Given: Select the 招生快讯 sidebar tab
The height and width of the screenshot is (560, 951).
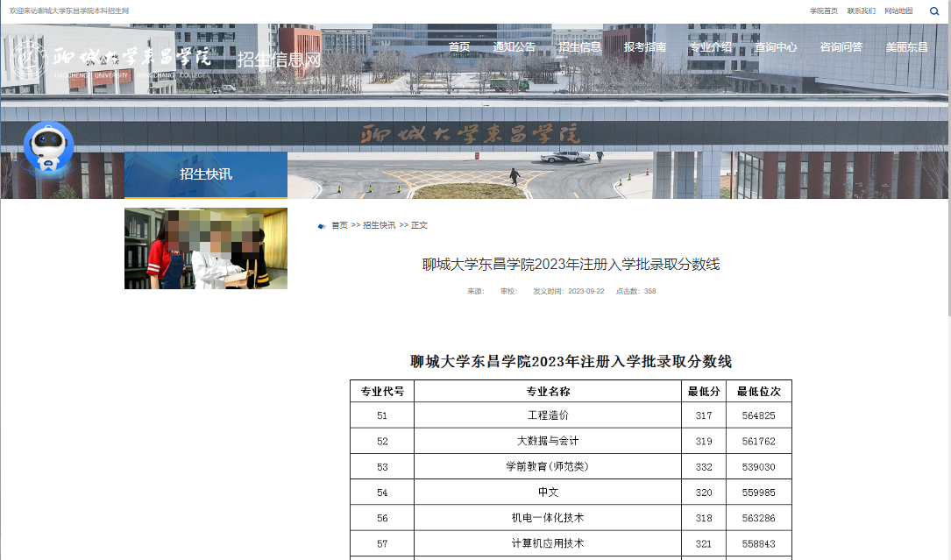Looking at the screenshot, I should 206,174.
